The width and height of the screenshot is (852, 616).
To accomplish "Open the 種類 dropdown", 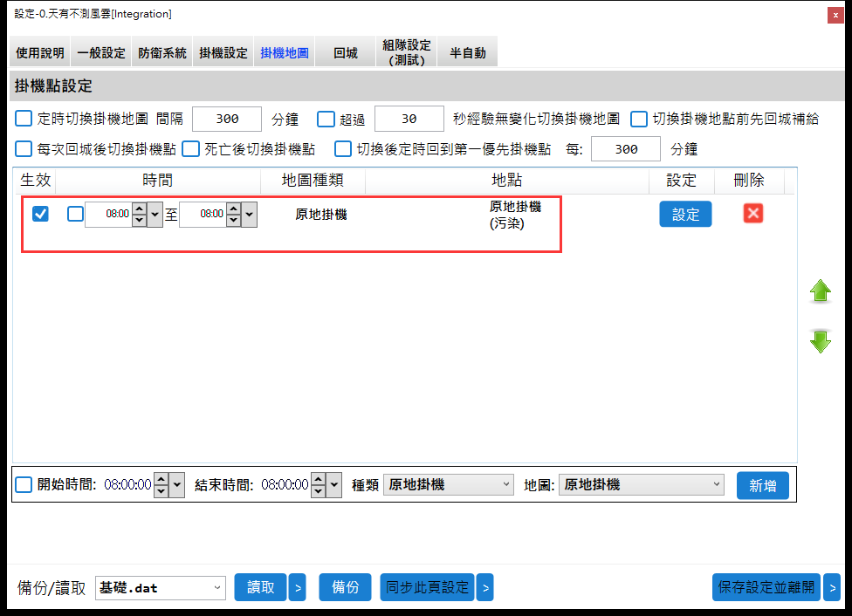I will [449, 485].
